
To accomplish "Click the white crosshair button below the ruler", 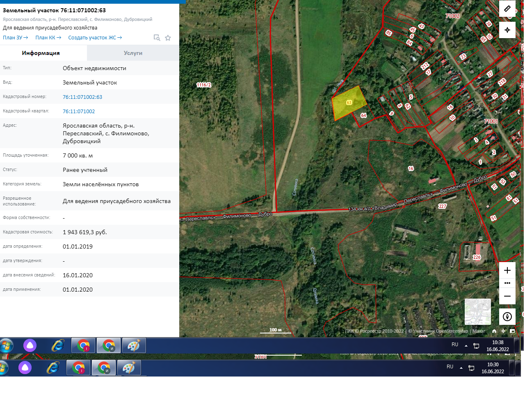I will 507,30.
